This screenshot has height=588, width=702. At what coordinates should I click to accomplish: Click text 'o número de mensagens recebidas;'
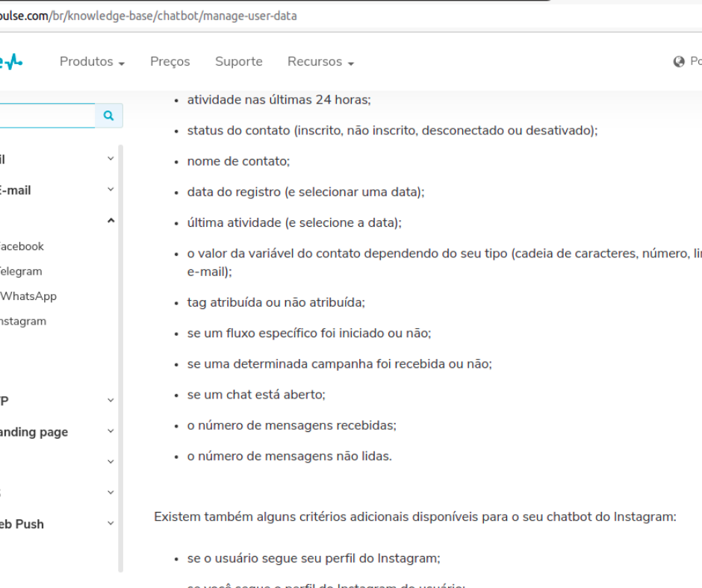(292, 425)
